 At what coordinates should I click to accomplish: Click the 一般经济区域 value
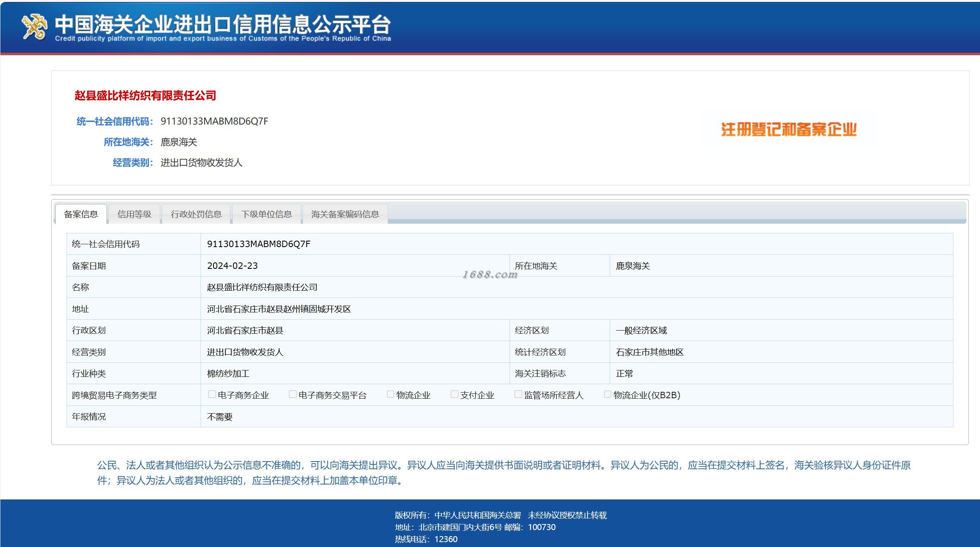click(641, 330)
